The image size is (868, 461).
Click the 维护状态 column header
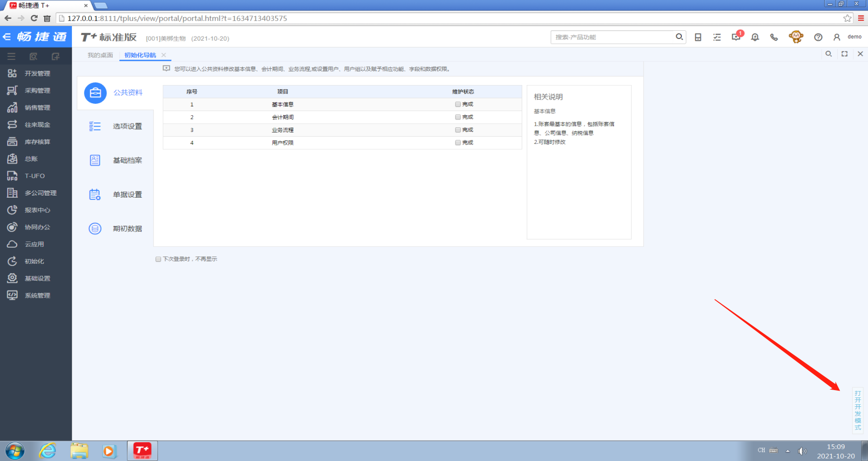(463, 92)
